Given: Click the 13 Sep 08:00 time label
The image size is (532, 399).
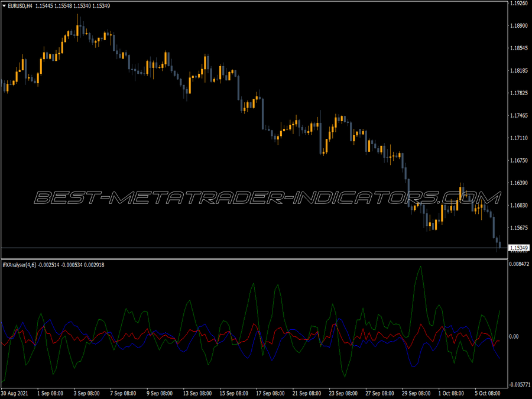Looking at the screenshot, I should 197,394.
